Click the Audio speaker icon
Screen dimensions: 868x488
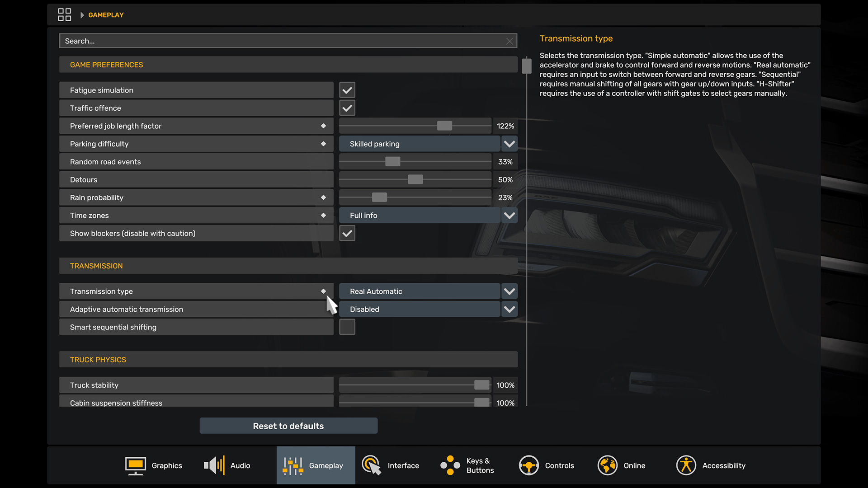(x=214, y=465)
